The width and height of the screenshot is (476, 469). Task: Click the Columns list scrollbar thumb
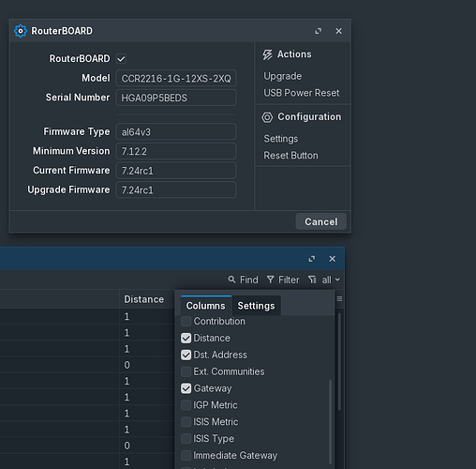[330, 422]
